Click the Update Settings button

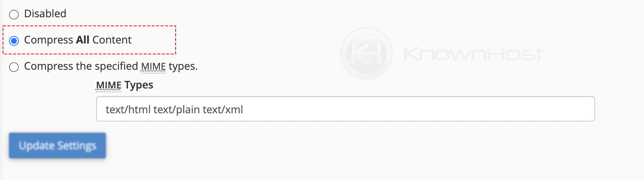click(x=57, y=145)
